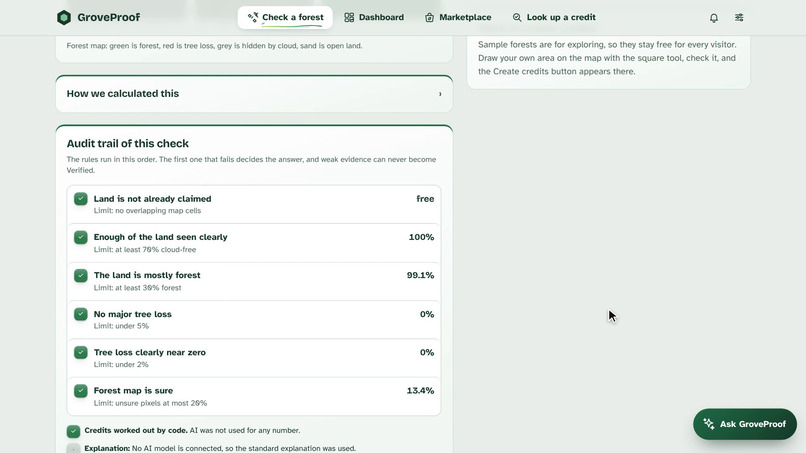Click the chevron beside How we calculated this
Screen dimensions: 806x453
coord(440,94)
